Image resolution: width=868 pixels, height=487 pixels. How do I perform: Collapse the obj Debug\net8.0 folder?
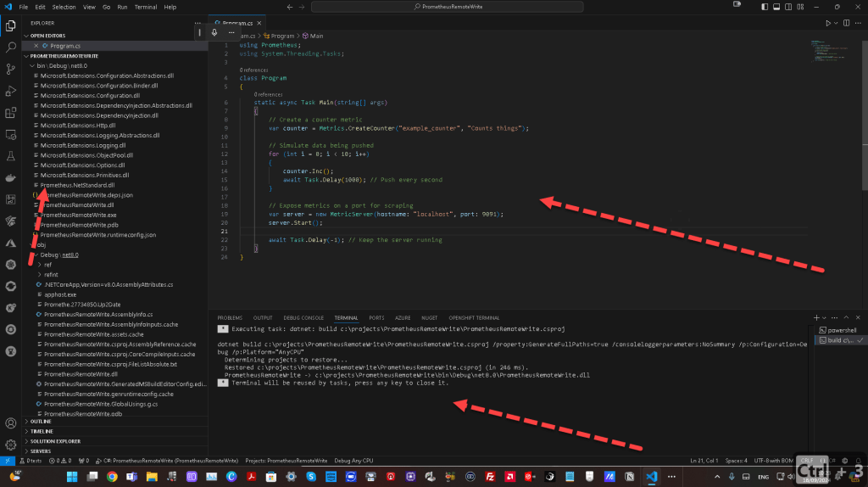click(x=36, y=255)
